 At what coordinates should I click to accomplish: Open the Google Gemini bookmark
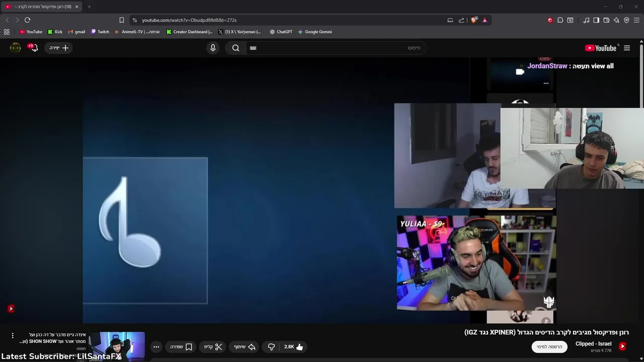pos(314,32)
